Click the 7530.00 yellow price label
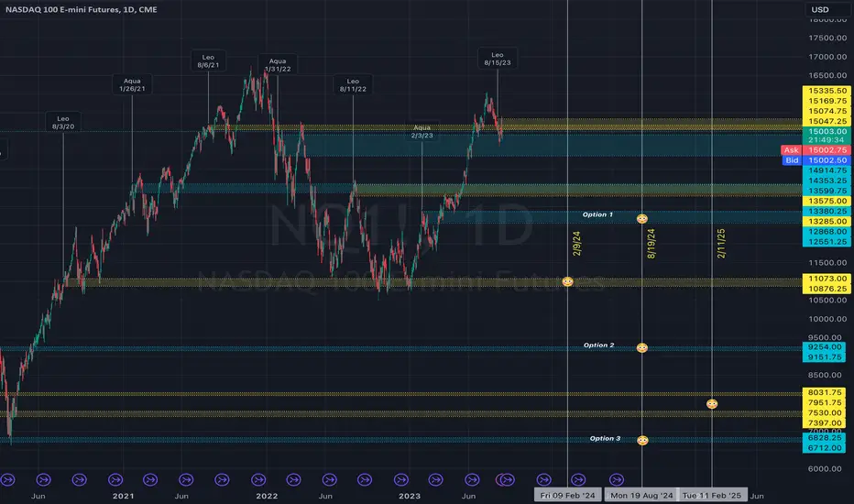Viewport: 854px width, 504px height. click(824, 412)
